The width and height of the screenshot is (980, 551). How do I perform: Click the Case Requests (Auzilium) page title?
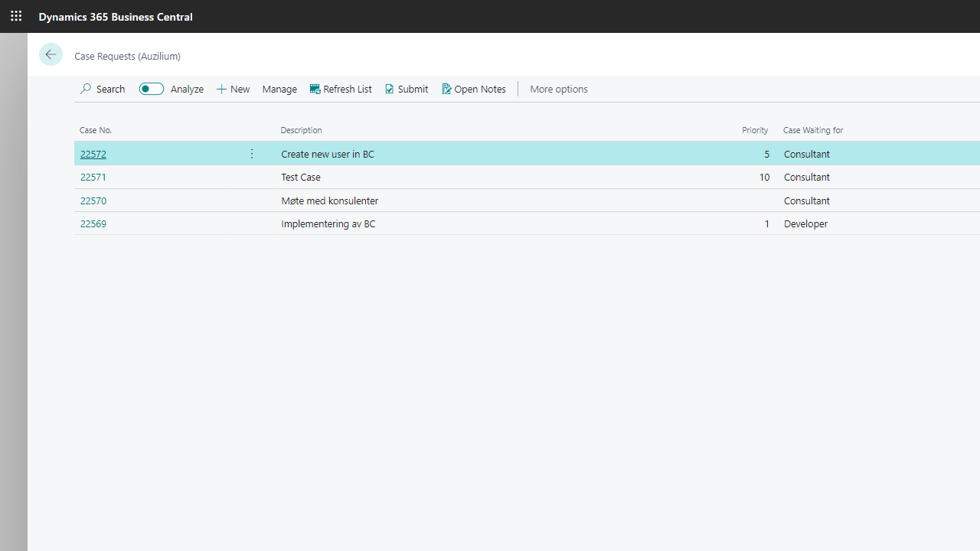127,56
